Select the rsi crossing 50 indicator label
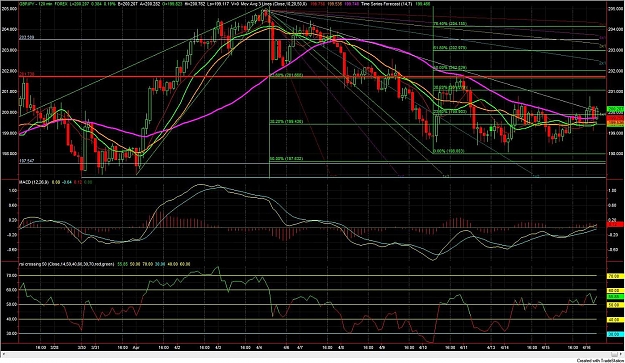The height and width of the screenshot is (363, 625). pyautogui.click(x=67, y=264)
